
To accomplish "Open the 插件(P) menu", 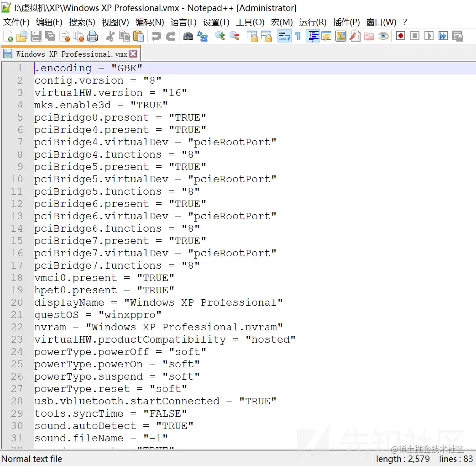I will pyautogui.click(x=346, y=22).
